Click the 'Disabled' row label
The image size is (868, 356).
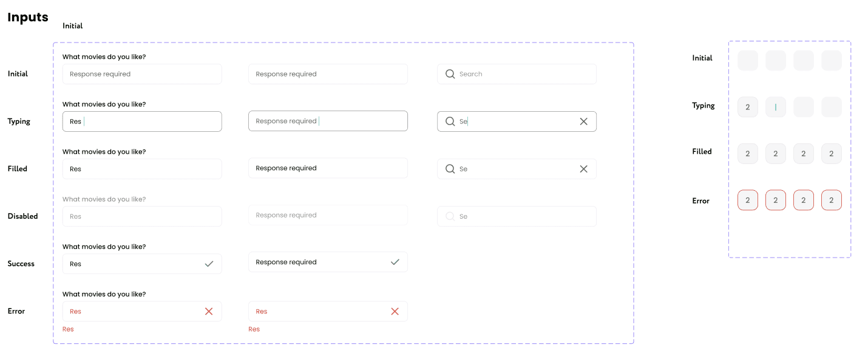[22, 216]
